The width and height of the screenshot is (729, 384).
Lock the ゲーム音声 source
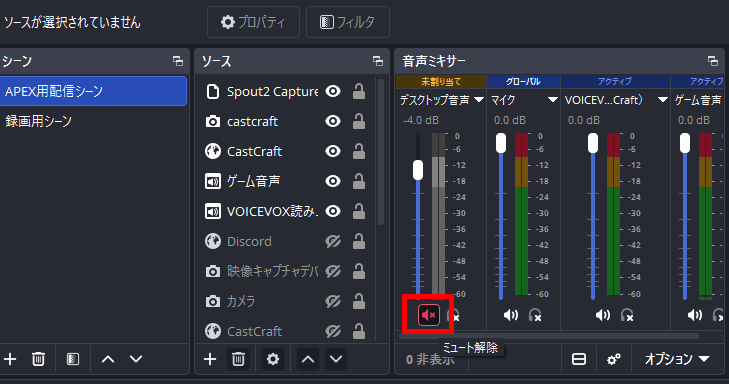pos(358,181)
